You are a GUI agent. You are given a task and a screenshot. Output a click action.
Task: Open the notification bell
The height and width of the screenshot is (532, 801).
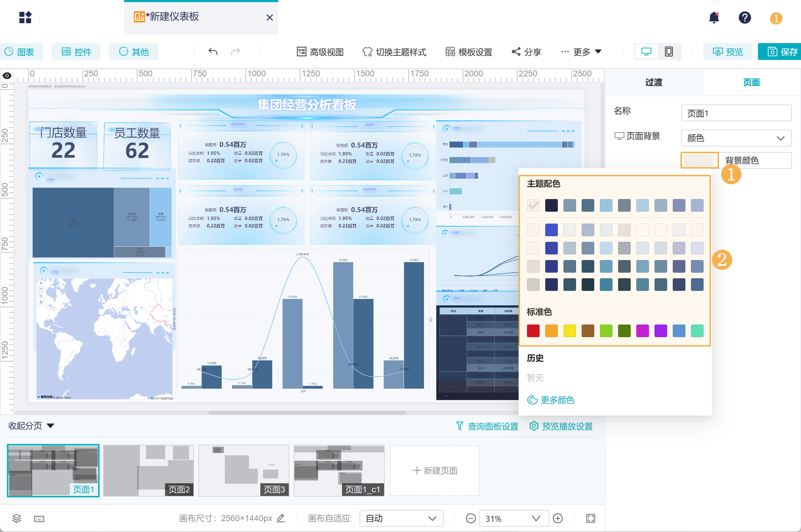pos(714,18)
